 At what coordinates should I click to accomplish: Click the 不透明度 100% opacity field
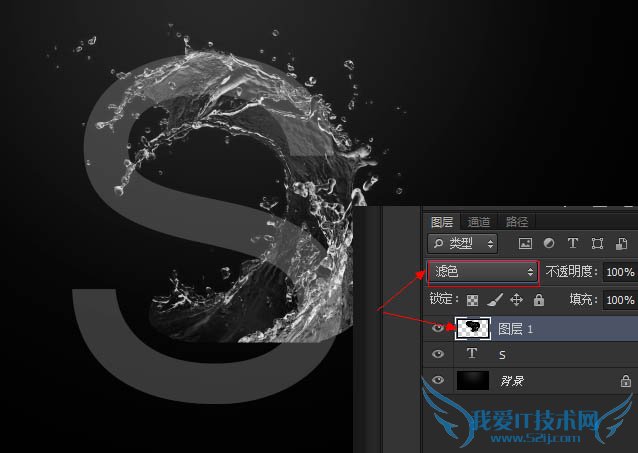620,272
